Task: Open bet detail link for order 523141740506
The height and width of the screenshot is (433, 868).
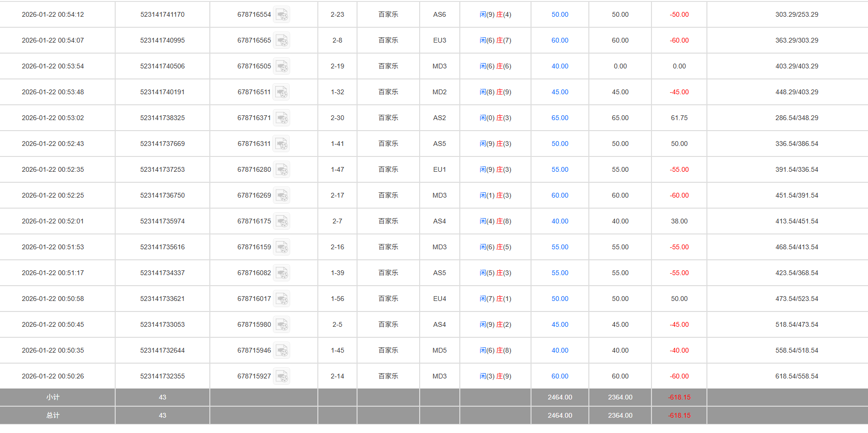Action: pyautogui.click(x=560, y=67)
